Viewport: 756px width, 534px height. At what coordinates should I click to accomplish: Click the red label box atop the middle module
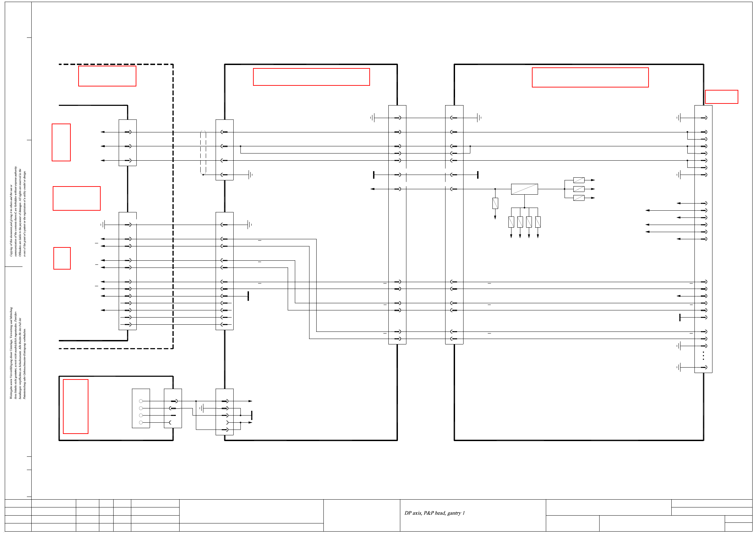click(x=311, y=77)
